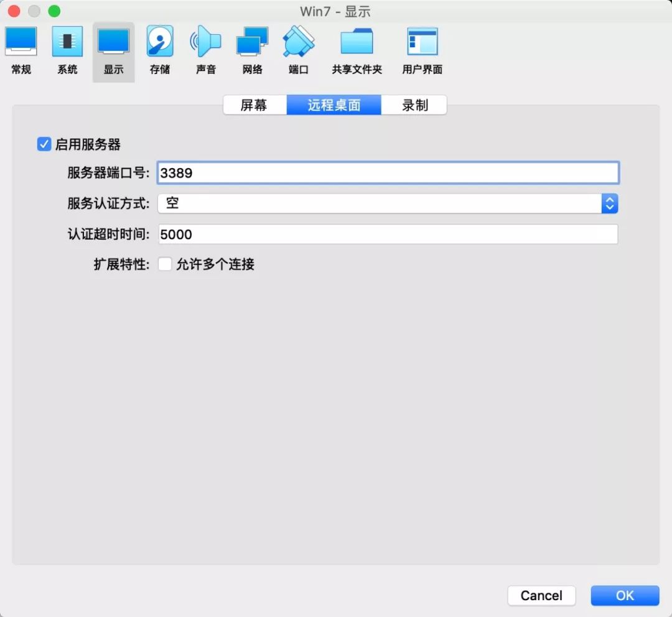This screenshot has width=672, height=617.
Task: Click the Cancel button
Action: tap(541, 596)
